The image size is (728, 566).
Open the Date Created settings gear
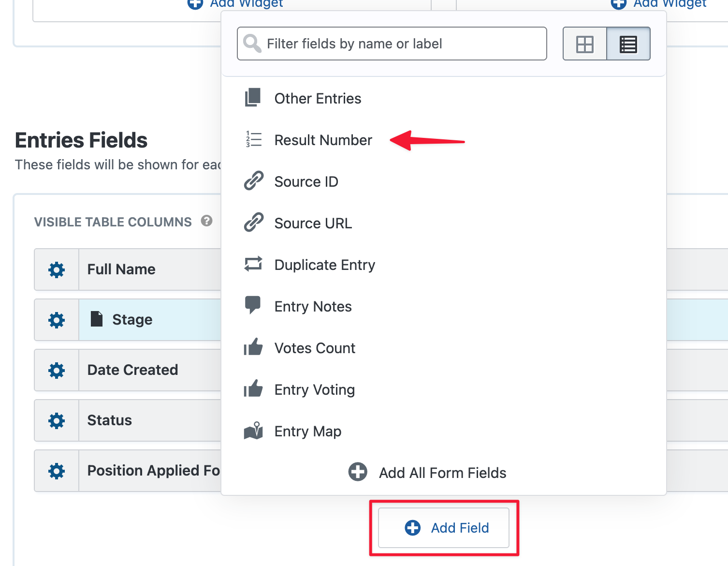(x=56, y=370)
